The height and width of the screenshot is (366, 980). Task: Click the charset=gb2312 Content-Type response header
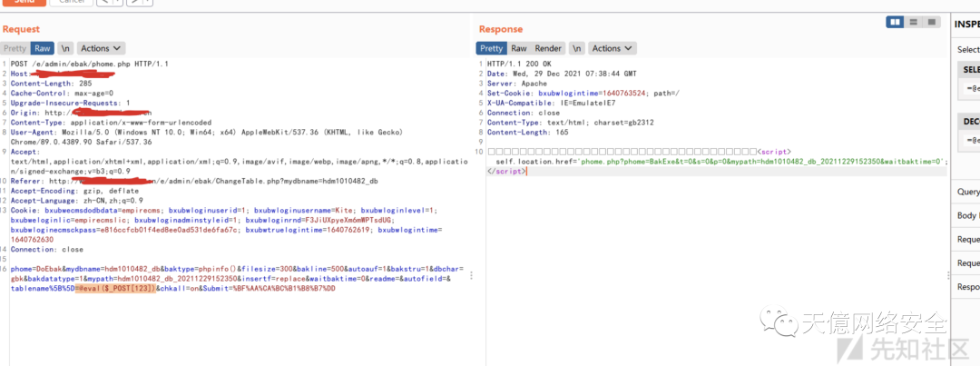pos(571,122)
